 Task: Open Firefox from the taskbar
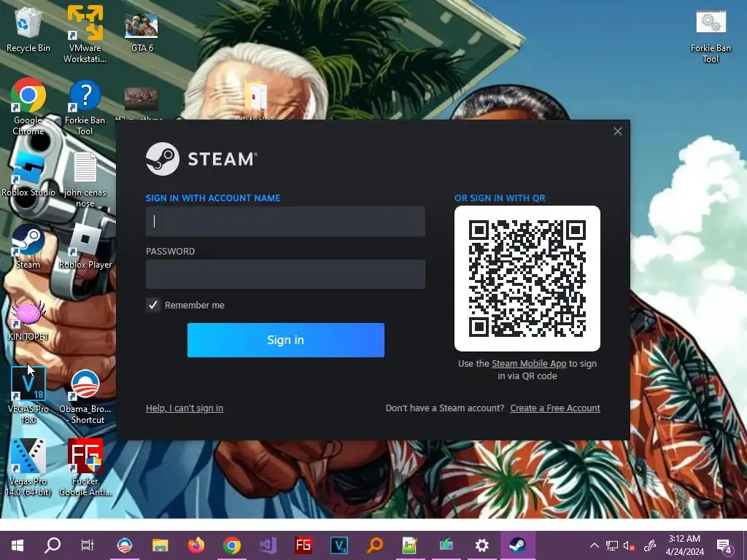(196, 545)
